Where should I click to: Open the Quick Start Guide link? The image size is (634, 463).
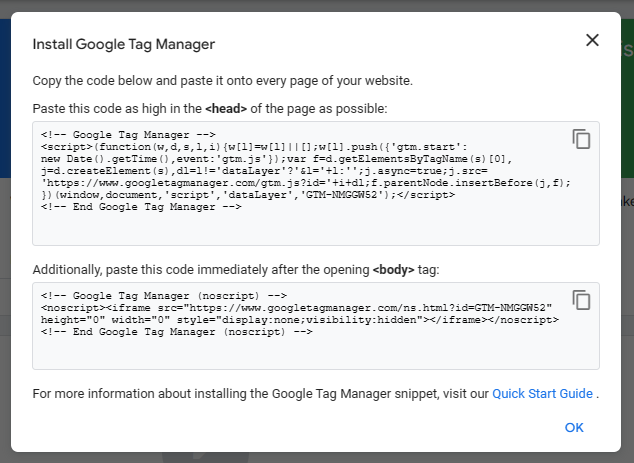(x=542, y=393)
